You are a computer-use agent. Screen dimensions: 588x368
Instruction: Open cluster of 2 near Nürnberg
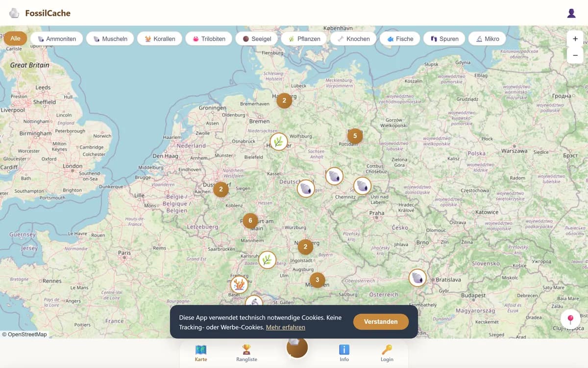pos(305,247)
